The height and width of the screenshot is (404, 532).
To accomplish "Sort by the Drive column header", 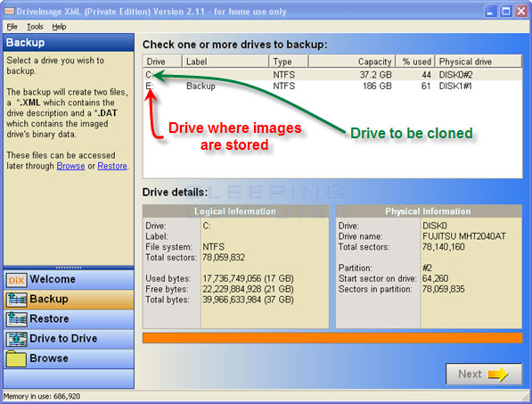I will point(162,62).
